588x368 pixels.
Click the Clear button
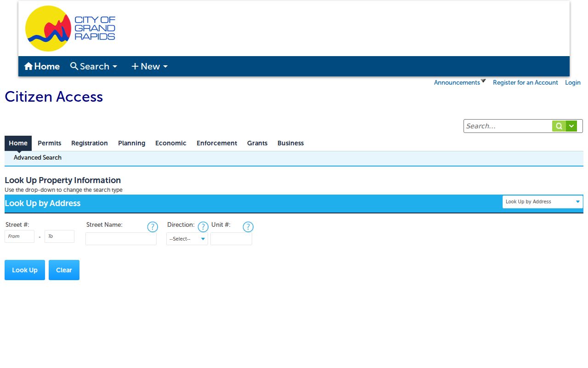[64, 270]
